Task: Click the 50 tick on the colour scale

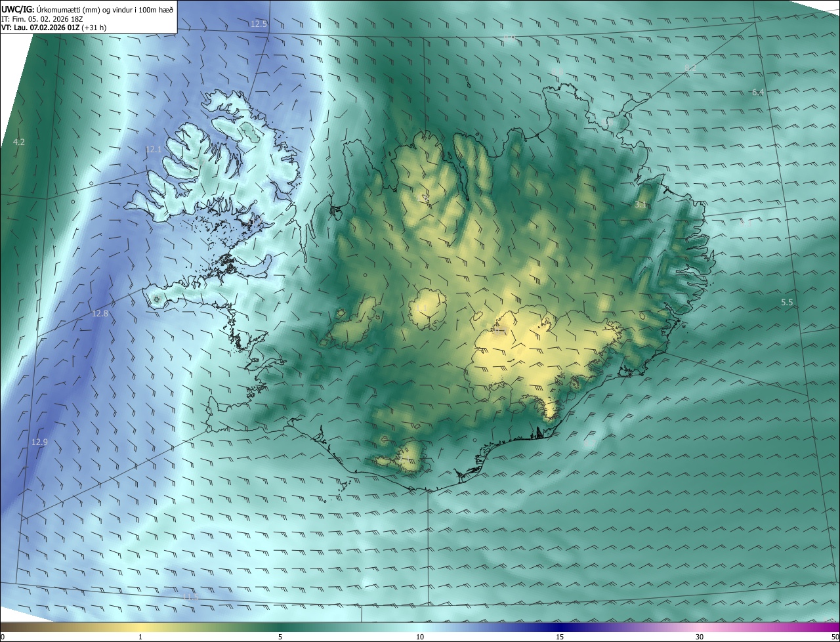Action: tap(835, 637)
